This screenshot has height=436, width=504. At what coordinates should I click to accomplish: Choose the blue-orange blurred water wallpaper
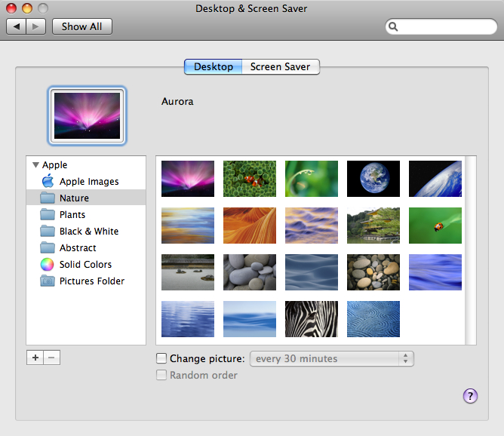(x=188, y=226)
